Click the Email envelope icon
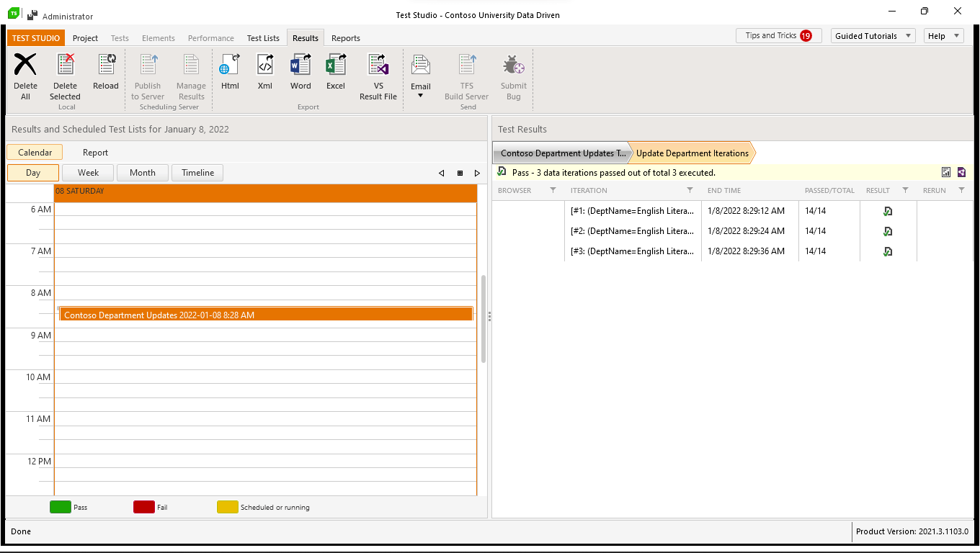Viewport: 980px width, 553px height. click(x=421, y=66)
